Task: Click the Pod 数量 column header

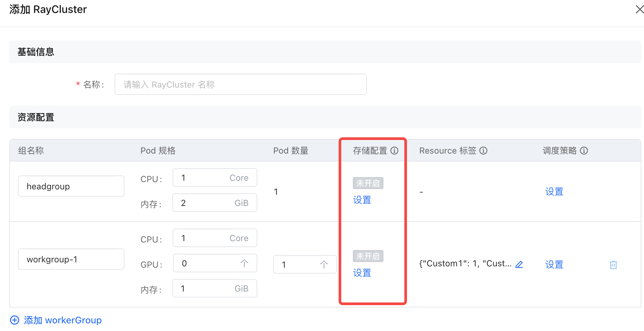Action: coord(291,151)
